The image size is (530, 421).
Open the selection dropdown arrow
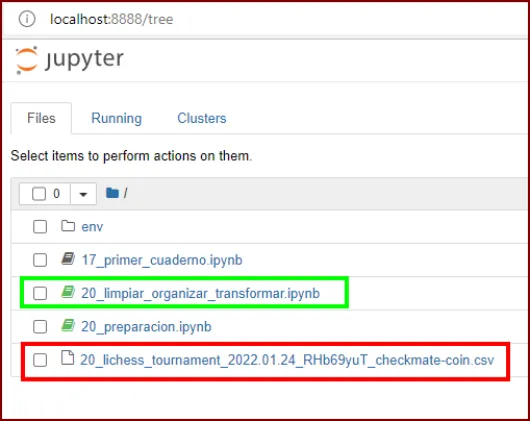[x=83, y=194]
